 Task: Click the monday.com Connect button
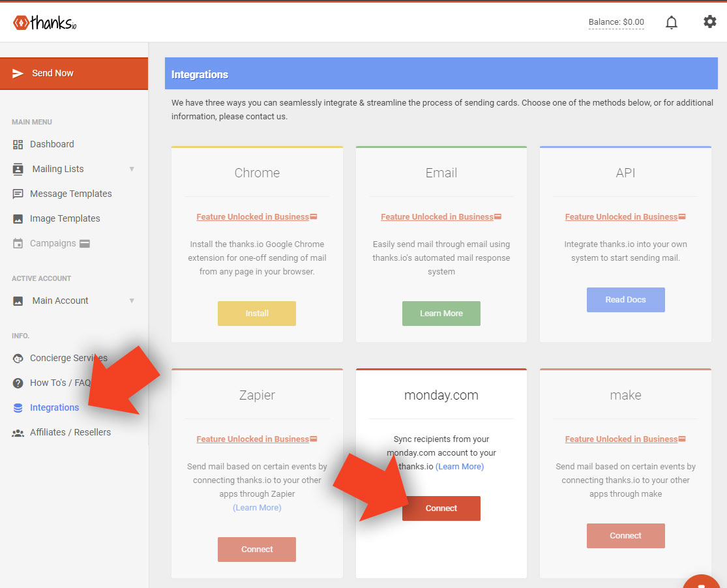441,508
